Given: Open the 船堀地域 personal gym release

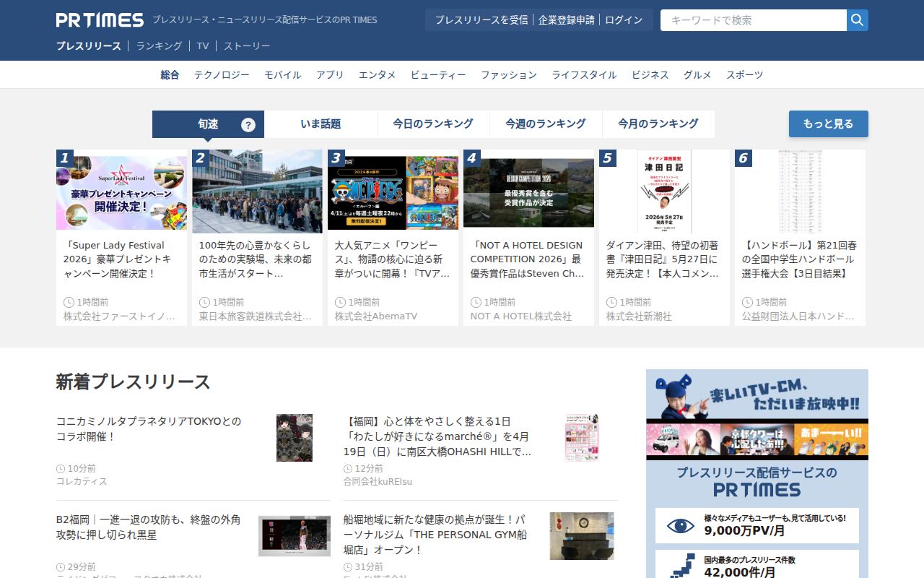Looking at the screenshot, I should coord(435,535).
